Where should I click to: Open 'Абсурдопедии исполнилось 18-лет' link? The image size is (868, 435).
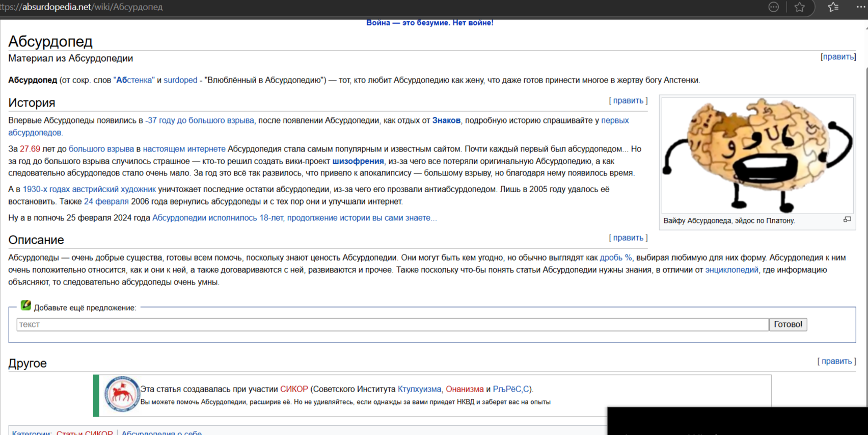294,218
